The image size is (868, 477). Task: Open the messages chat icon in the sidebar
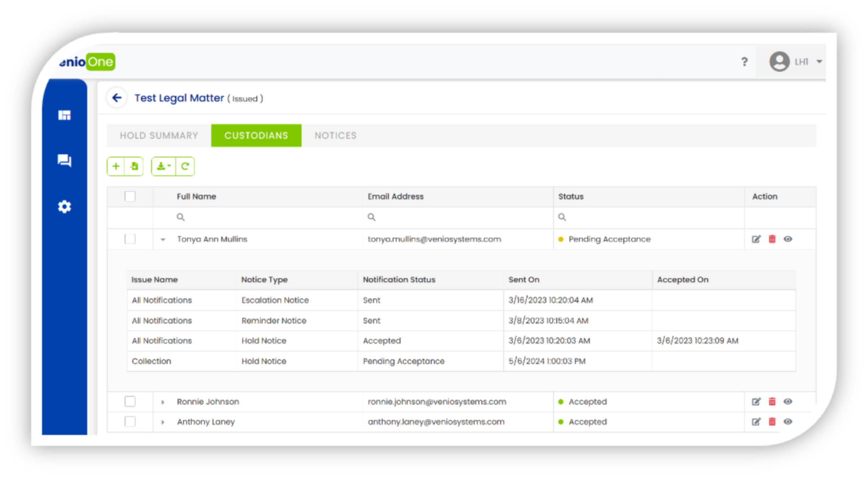click(x=64, y=160)
